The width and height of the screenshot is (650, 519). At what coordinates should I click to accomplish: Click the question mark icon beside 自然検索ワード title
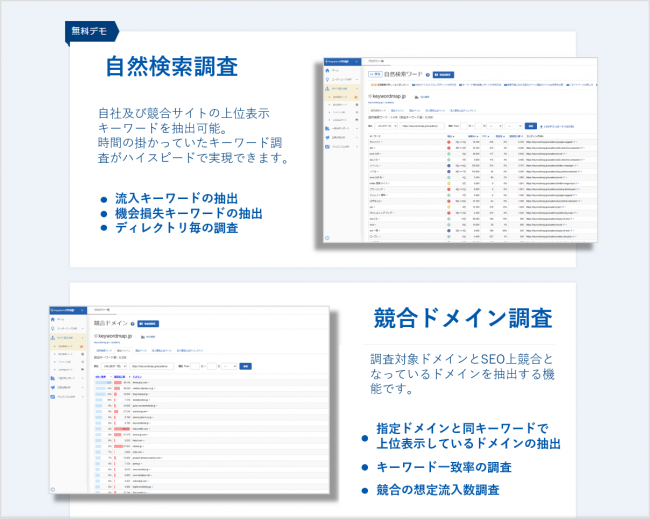coord(428,75)
